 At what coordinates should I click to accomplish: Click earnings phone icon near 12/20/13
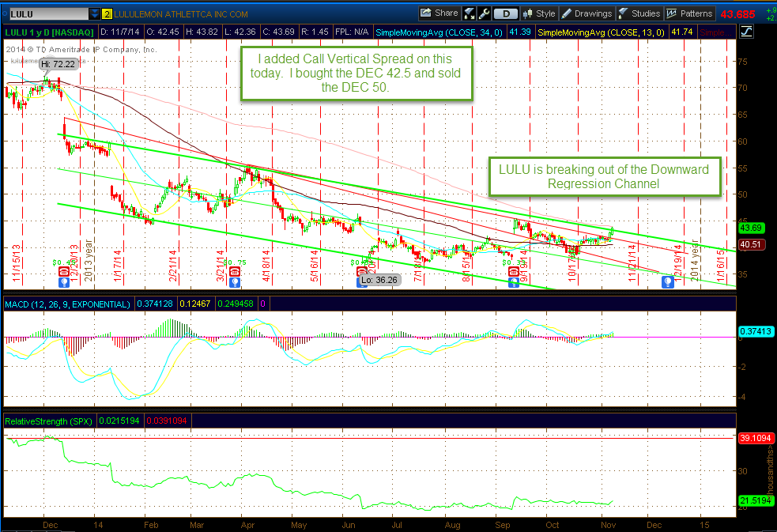point(63,271)
